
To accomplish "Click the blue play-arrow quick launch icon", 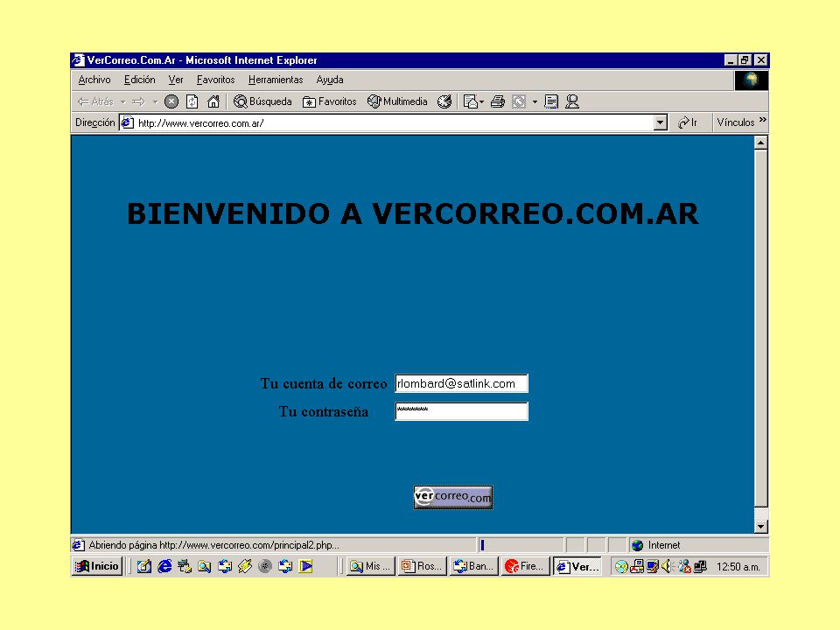I will (x=306, y=566).
